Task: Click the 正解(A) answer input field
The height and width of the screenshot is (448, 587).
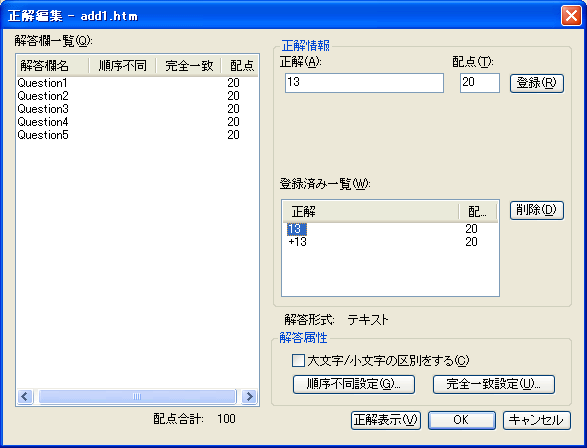Action: (x=364, y=83)
